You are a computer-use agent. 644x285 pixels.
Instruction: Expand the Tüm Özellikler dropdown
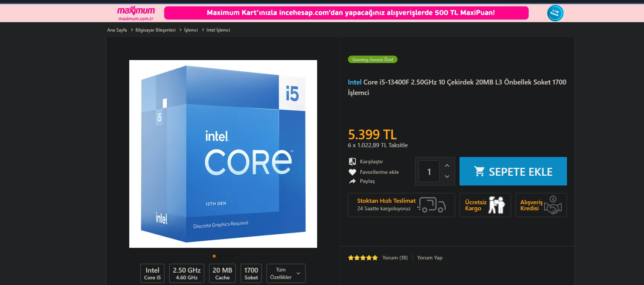[286, 273]
